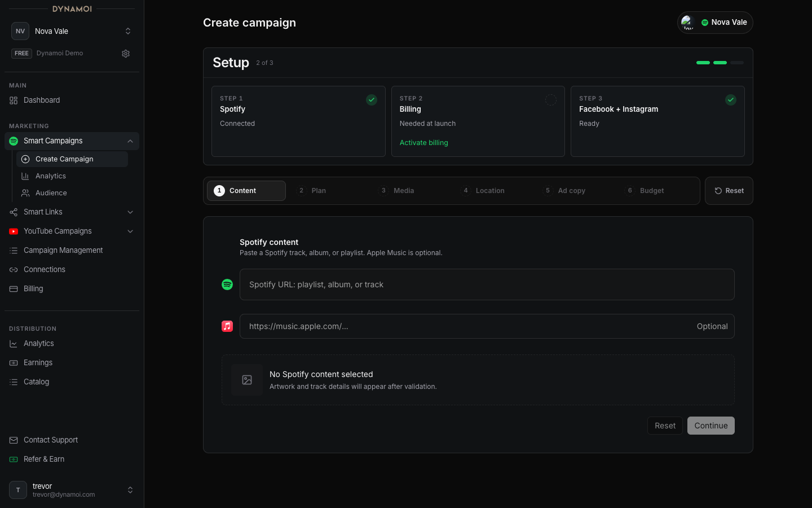This screenshot has height=508, width=812.
Task: Expand the YouTube Campaigns chevron
Action: 130,231
